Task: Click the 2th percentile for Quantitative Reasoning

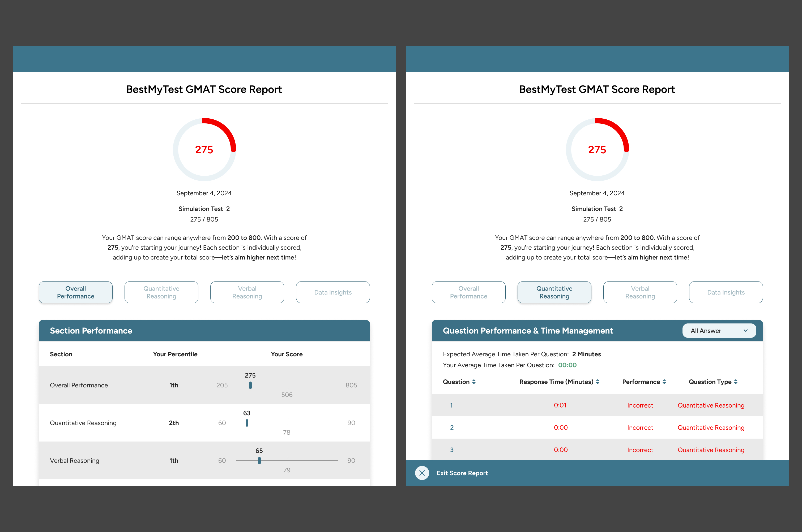Action: tap(174, 423)
